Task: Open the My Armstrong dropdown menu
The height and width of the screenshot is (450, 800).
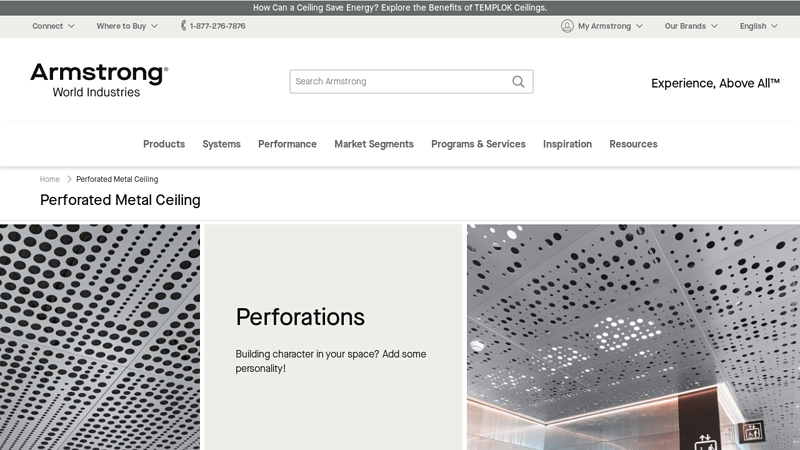Action: pos(610,26)
